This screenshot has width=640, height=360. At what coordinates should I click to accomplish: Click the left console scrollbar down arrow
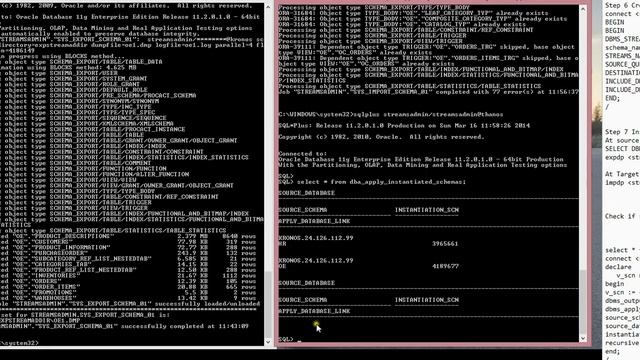268,342
